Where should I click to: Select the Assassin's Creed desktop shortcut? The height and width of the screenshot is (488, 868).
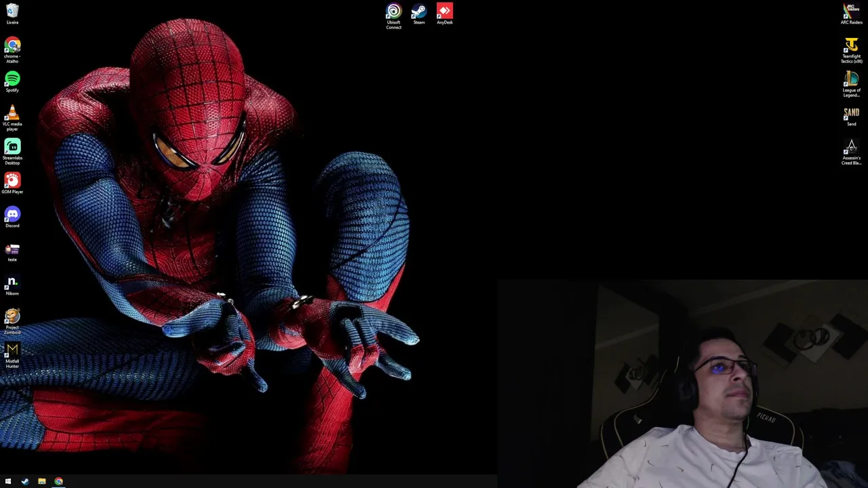pyautogui.click(x=852, y=152)
